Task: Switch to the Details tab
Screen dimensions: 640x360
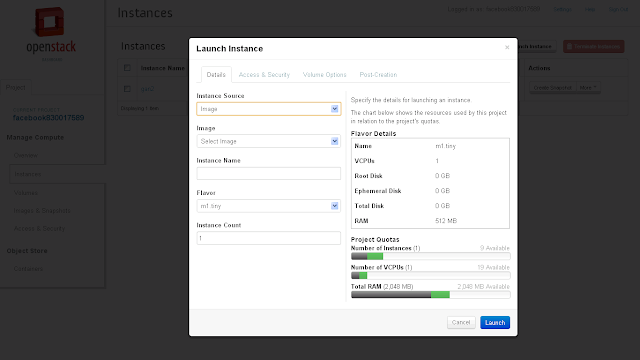Action: pos(216,75)
